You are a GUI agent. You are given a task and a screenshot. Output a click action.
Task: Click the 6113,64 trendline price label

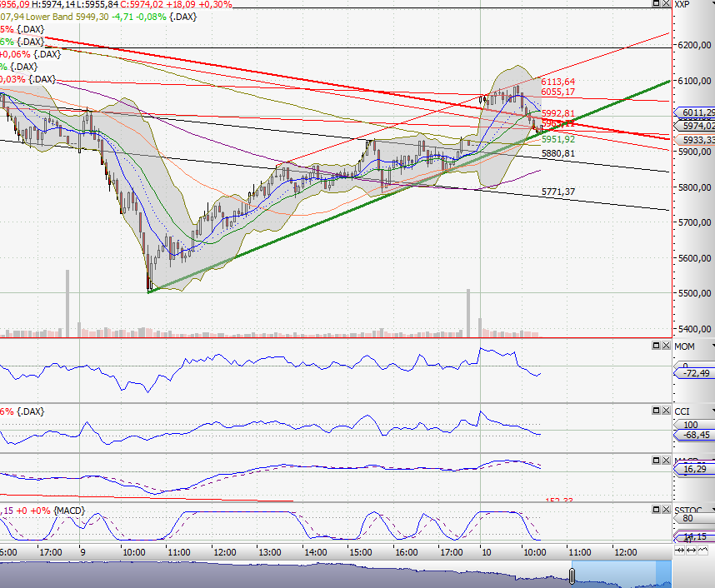point(558,82)
